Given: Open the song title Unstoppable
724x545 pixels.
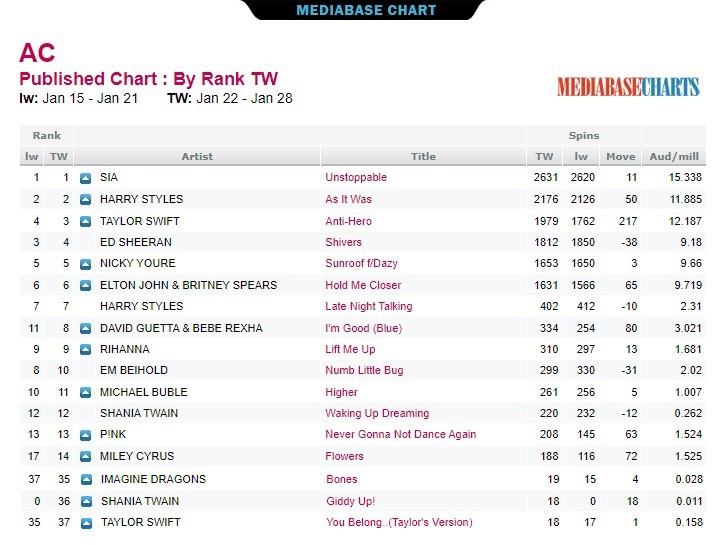Looking at the screenshot, I should 356,177.
